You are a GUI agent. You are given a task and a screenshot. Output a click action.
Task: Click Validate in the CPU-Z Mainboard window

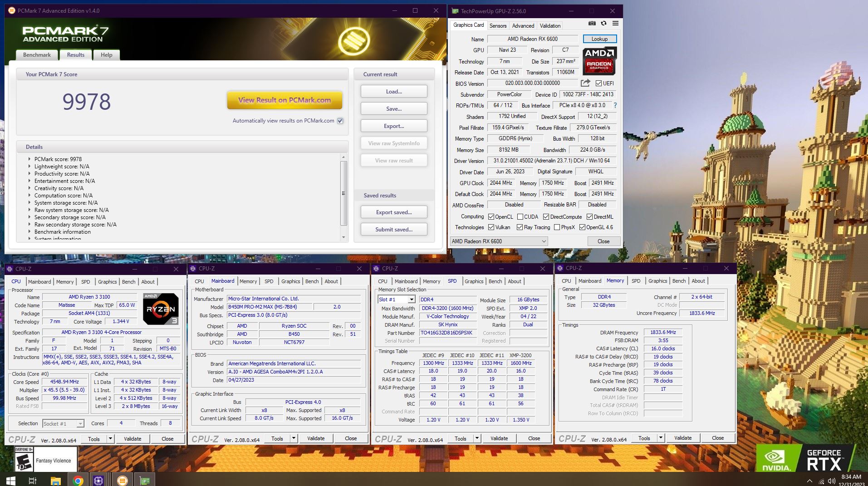(316, 438)
